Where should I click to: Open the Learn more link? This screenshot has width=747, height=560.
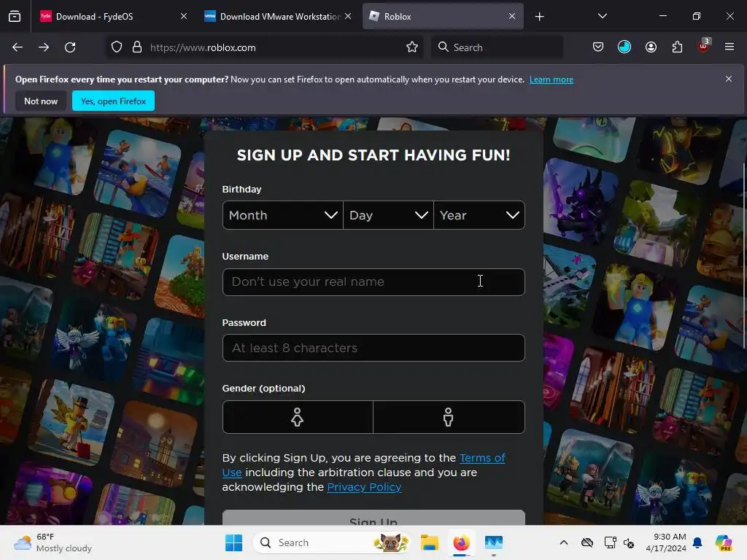pyautogui.click(x=551, y=79)
